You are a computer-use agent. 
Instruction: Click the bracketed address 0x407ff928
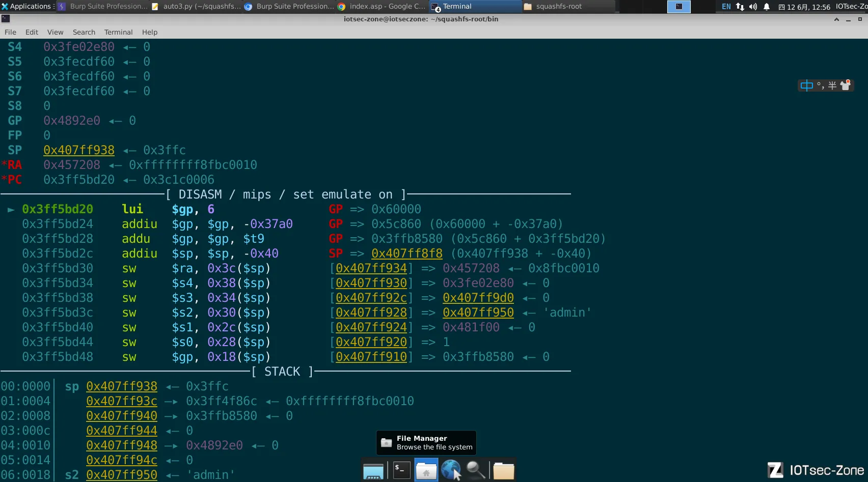point(371,313)
